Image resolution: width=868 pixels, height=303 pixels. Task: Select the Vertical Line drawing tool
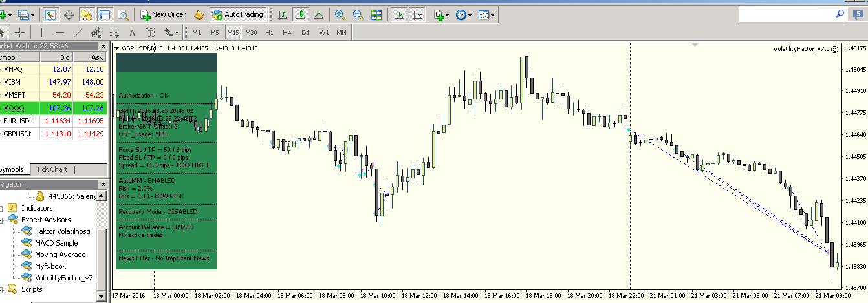42,32
